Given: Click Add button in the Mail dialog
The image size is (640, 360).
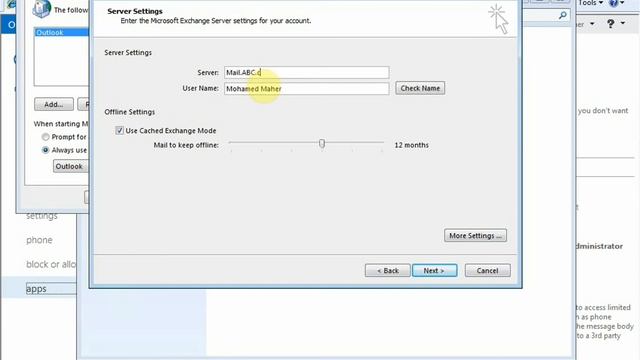Looking at the screenshot, I should [54, 104].
